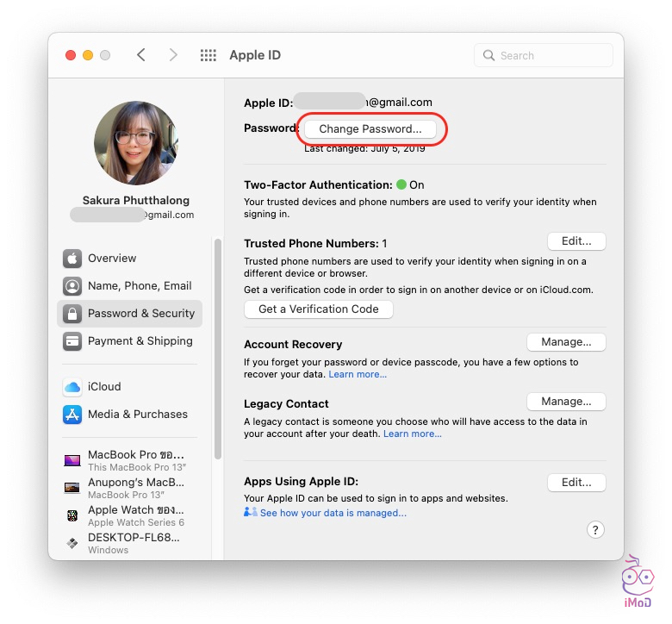The height and width of the screenshot is (624, 672).
Task: Open See how your data is managed link
Action: tap(333, 513)
